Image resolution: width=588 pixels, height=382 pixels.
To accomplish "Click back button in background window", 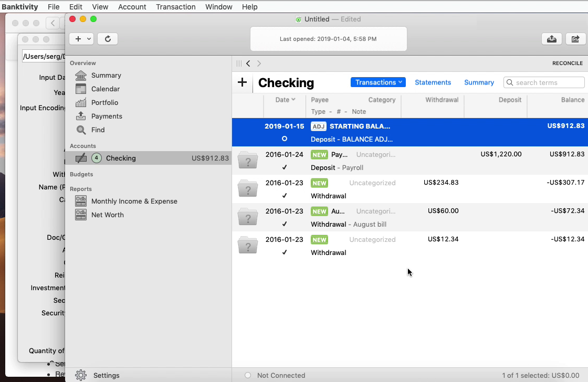I will (52, 23).
